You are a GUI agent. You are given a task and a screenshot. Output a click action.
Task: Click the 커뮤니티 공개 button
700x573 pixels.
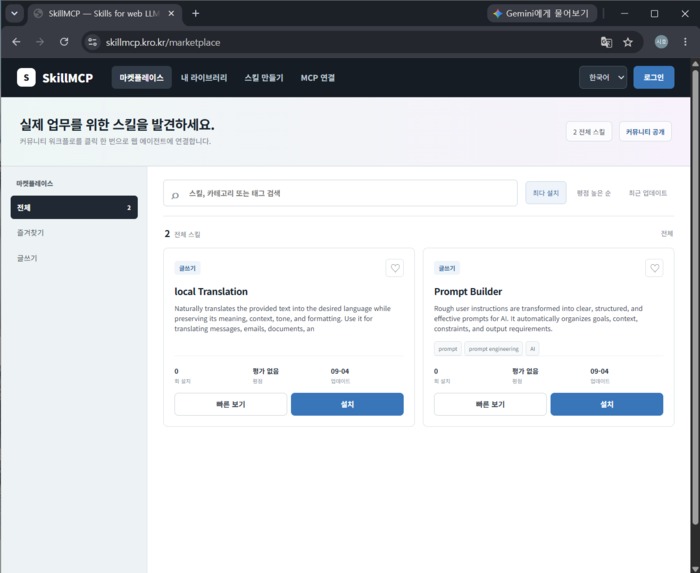point(645,132)
